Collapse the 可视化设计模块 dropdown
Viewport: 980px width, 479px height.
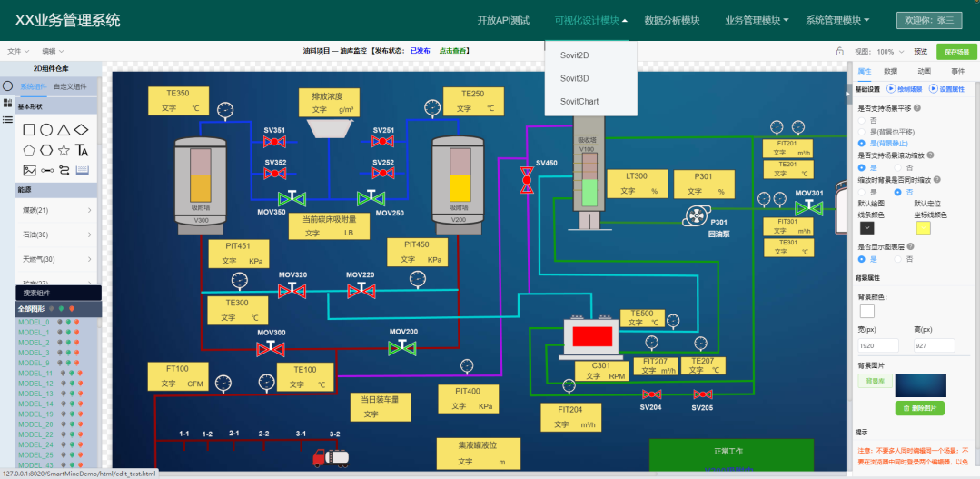[x=590, y=20]
